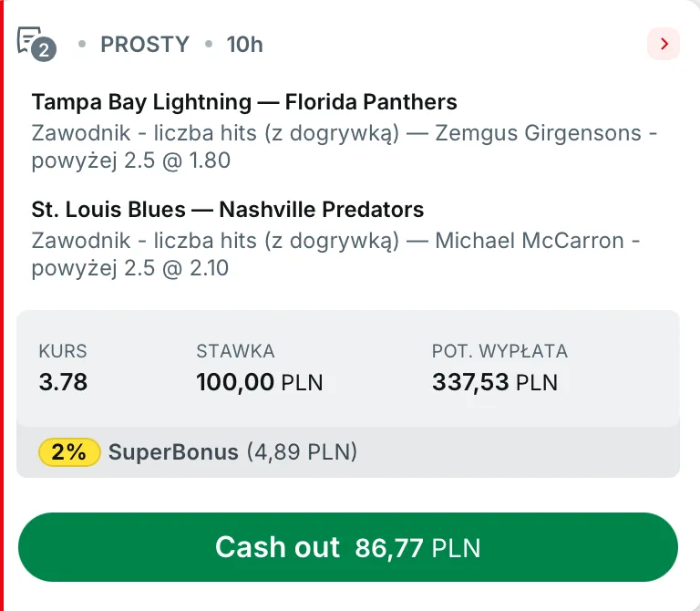The width and height of the screenshot is (700, 611).
Task: Click the KURS column label
Action: (x=63, y=350)
